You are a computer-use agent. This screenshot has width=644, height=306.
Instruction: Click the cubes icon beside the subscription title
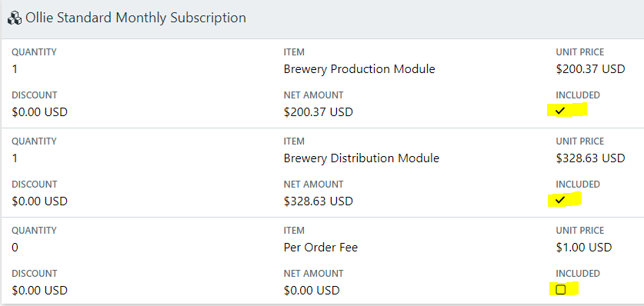click(15, 18)
